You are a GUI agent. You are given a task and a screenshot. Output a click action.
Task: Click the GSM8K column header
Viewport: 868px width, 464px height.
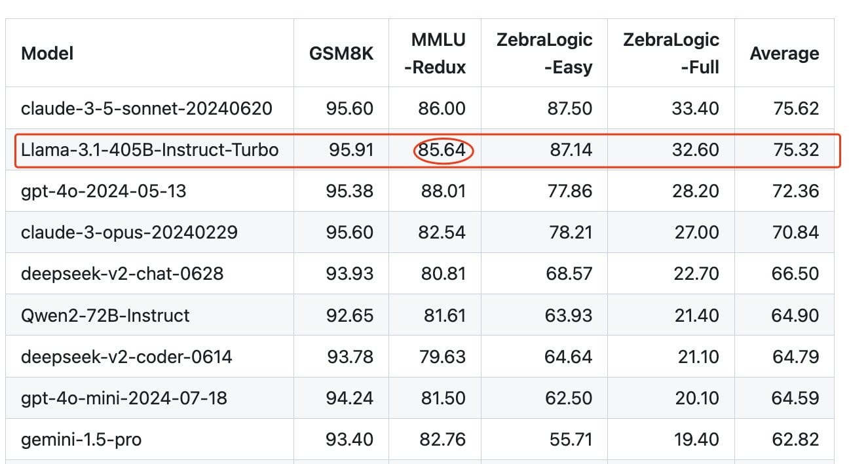[341, 53]
